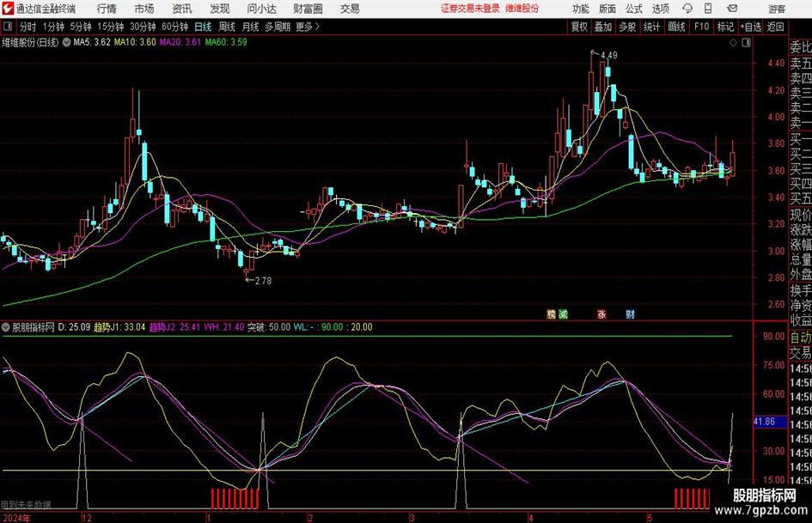Screen dimensions: 812x523
Task: Click the 趋势J1: 33.04 indicator value
Action: [119, 327]
